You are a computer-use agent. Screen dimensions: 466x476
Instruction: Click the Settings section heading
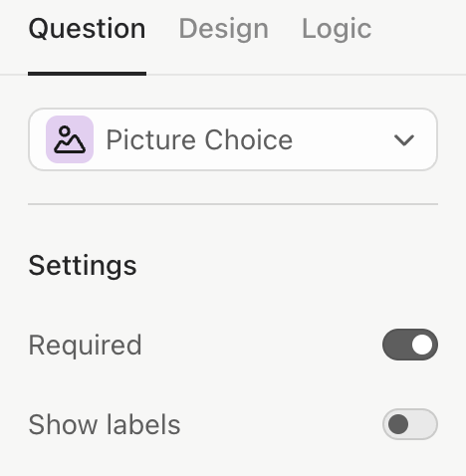pyautogui.click(x=83, y=266)
